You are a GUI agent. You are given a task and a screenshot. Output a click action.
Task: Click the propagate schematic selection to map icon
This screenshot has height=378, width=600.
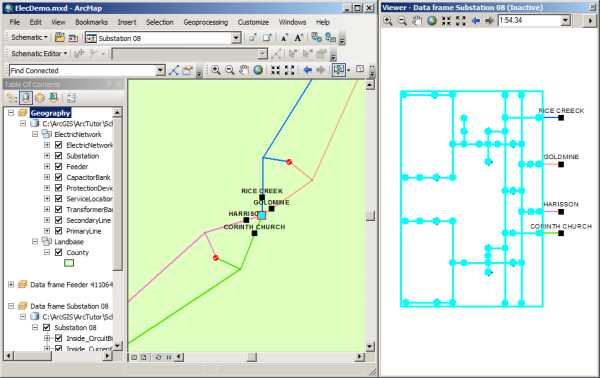point(316,37)
